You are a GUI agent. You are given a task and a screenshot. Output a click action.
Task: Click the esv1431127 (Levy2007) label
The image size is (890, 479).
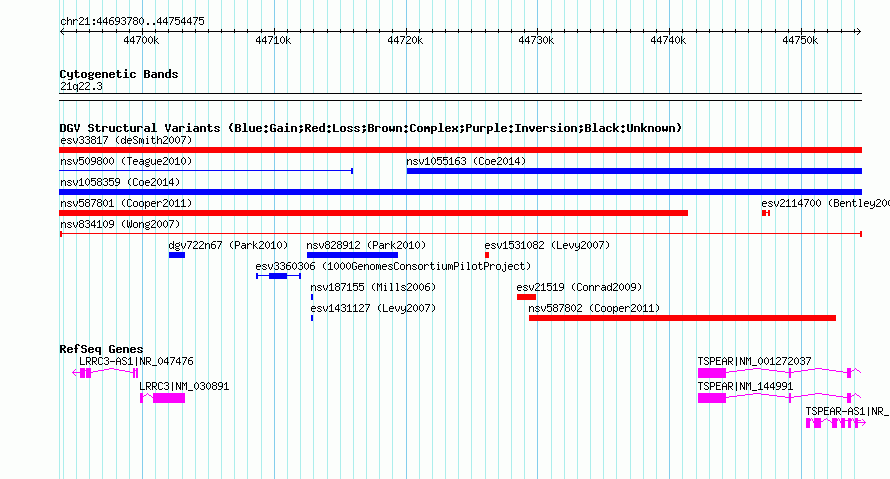coord(373,308)
